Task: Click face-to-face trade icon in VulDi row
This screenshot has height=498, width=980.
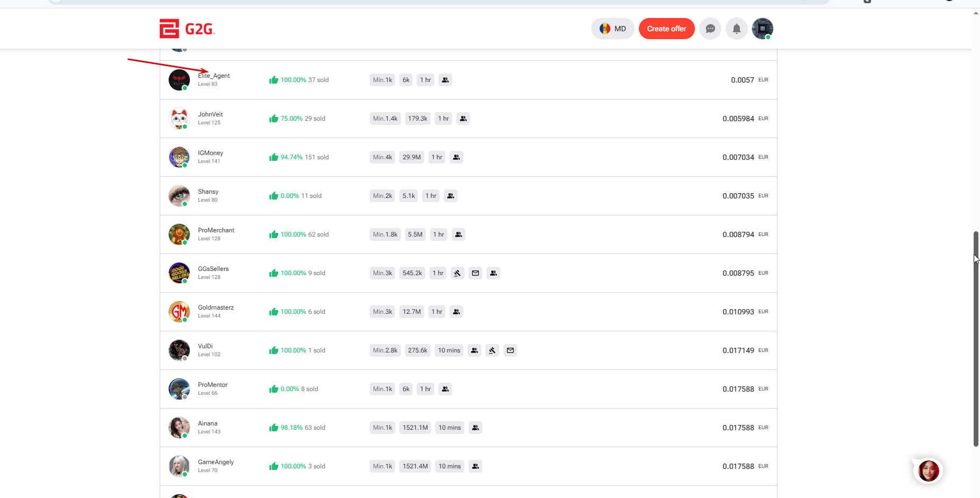Action: [474, 350]
